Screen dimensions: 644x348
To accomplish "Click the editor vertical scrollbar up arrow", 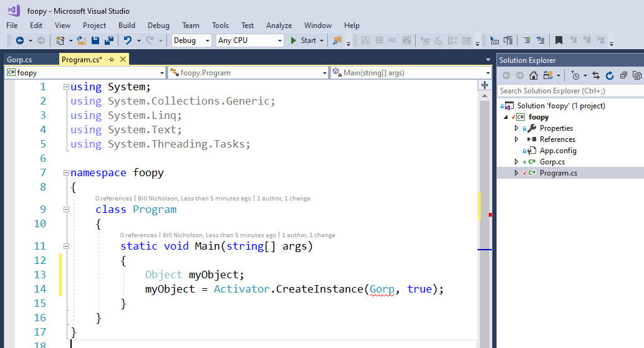I will click(x=484, y=95).
